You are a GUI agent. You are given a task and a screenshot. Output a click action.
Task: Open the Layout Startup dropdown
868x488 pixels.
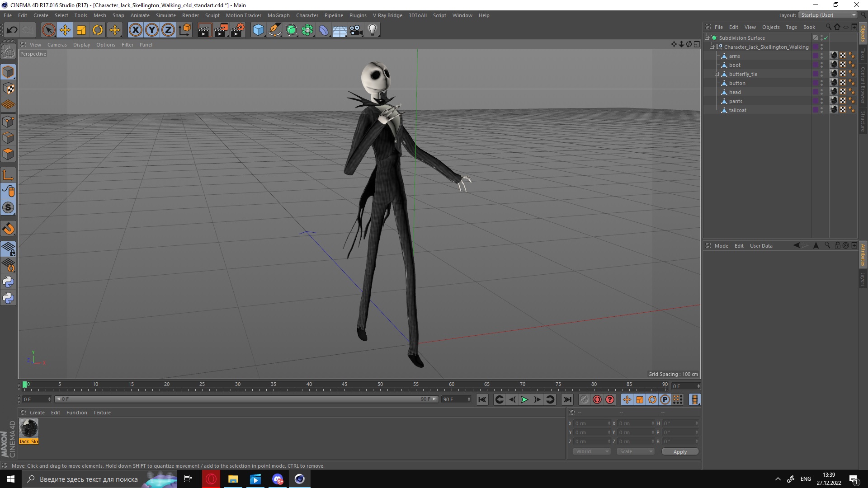tap(828, 15)
